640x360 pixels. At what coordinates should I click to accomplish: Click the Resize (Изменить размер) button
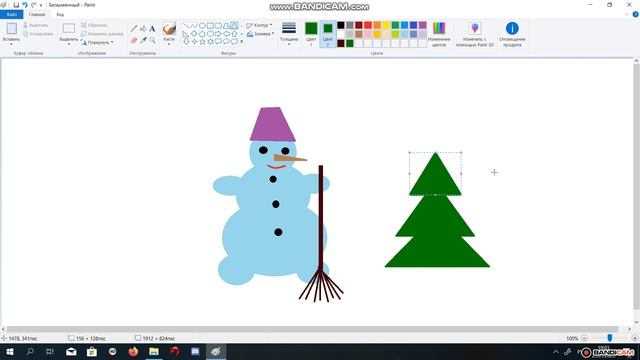pyautogui.click(x=102, y=34)
